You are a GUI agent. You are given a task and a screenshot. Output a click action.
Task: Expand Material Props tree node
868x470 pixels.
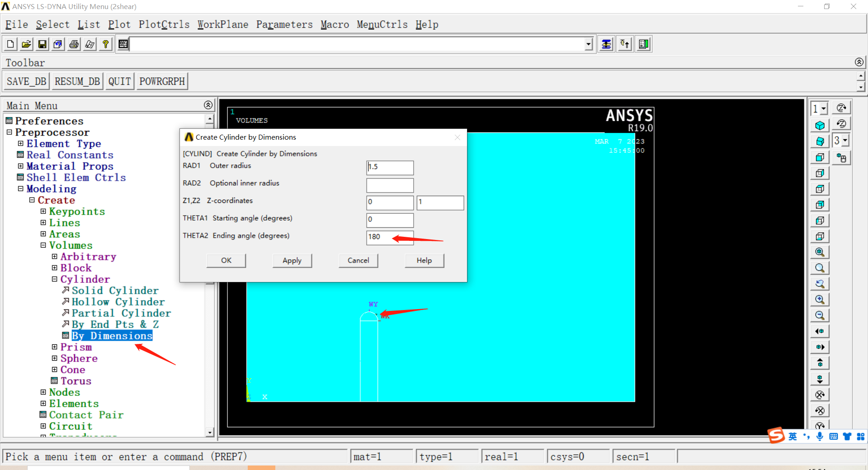pyautogui.click(x=20, y=166)
